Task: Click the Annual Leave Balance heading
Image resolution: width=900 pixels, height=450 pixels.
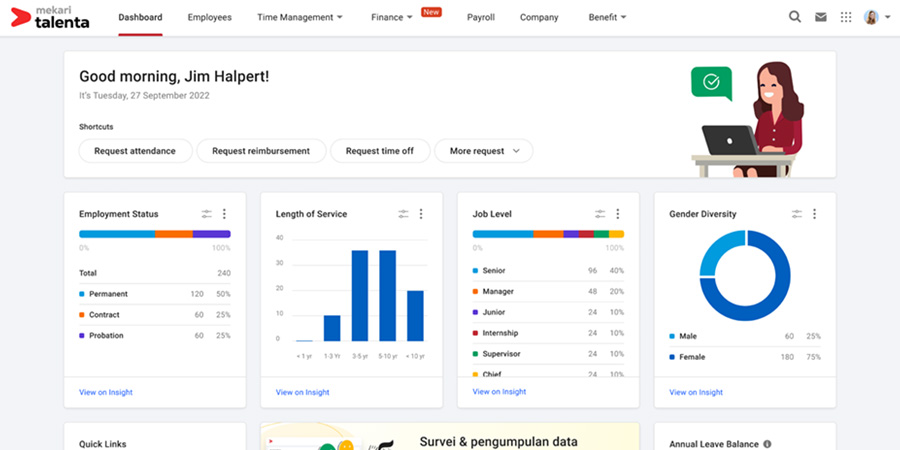Action: (x=714, y=444)
